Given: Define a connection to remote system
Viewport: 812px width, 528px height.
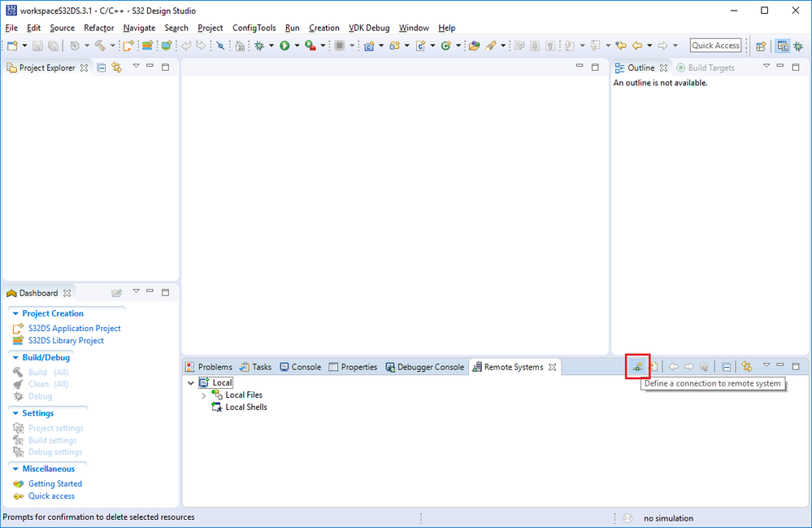Looking at the screenshot, I should click(637, 366).
